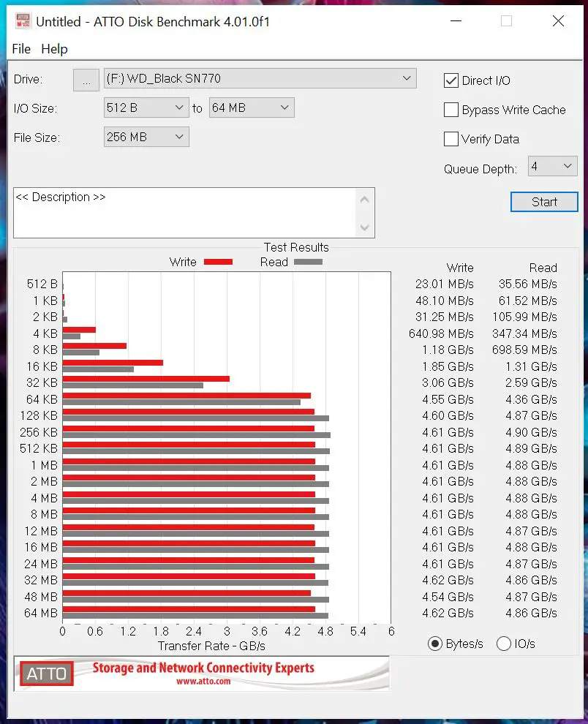The image size is (588, 724).
Task: Open the I/O Size maximum dropdown showing 64 MB
Action: click(x=252, y=108)
